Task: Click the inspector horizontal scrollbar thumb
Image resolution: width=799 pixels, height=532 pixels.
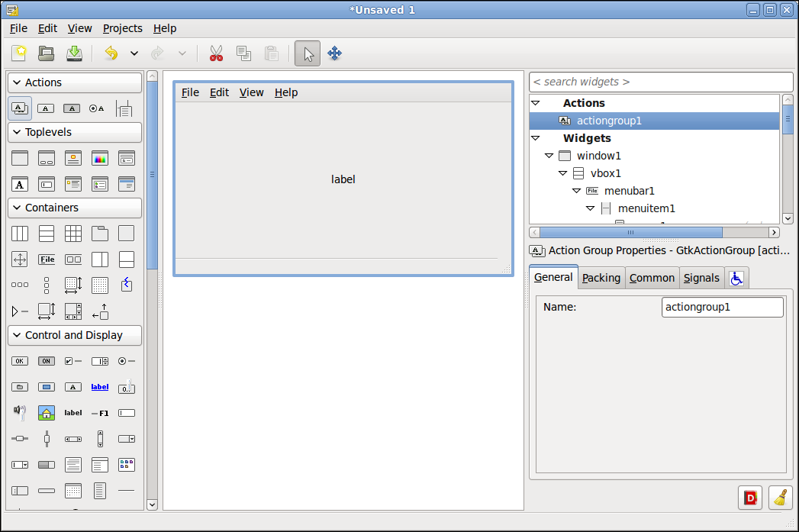Action: (631, 232)
